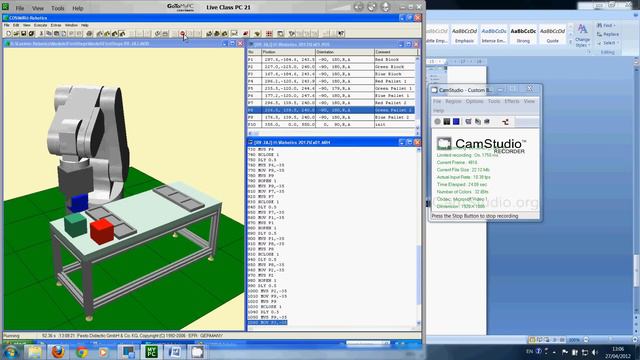Open GoToMyPC View menu
The height and width of the screenshot is (360, 640).
coord(38,8)
